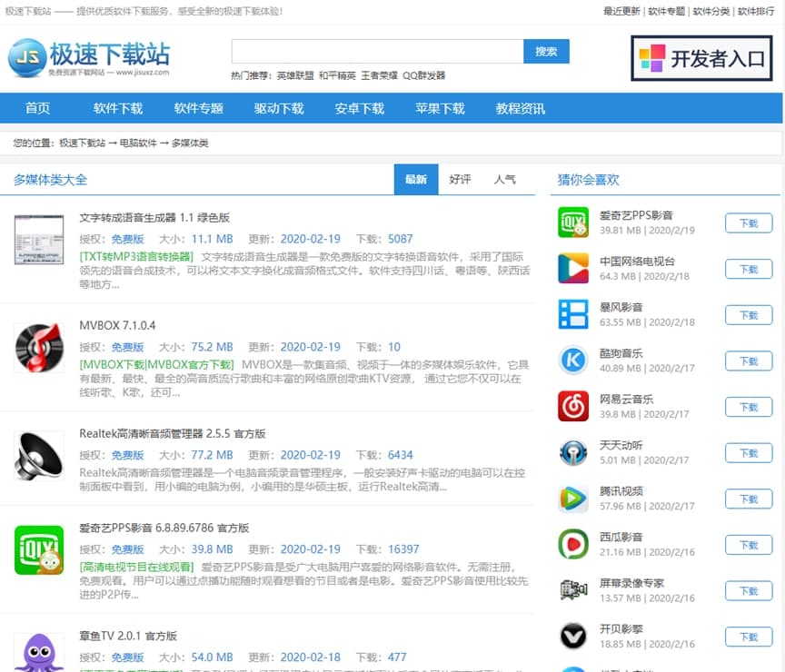
Task: Click the 酷狗音乐 K icon
Action: pyautogui.click(x=573, y=361)
